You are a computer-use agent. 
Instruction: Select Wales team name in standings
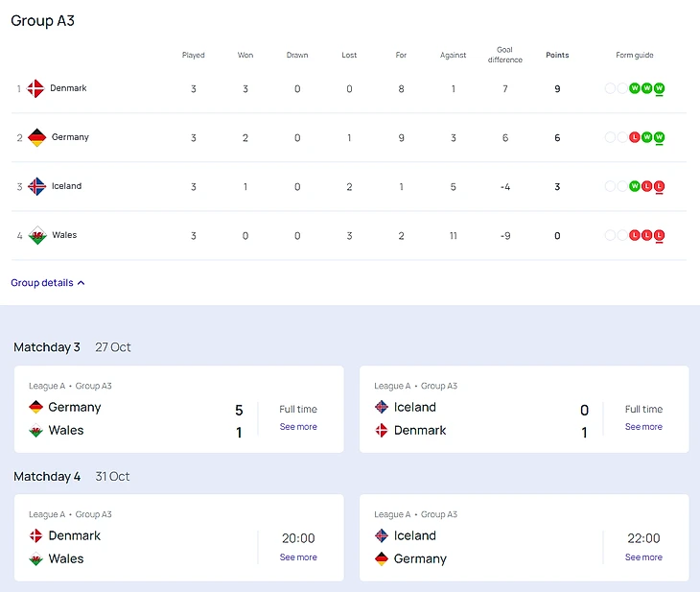pos(64,235)
